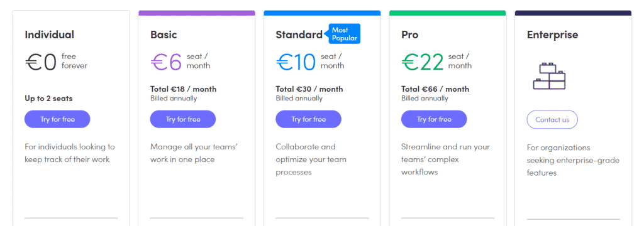Click the green bar atop Pro card
Image resolution: width=644 pixels, height=226 pixels.
tap(448, 13)
